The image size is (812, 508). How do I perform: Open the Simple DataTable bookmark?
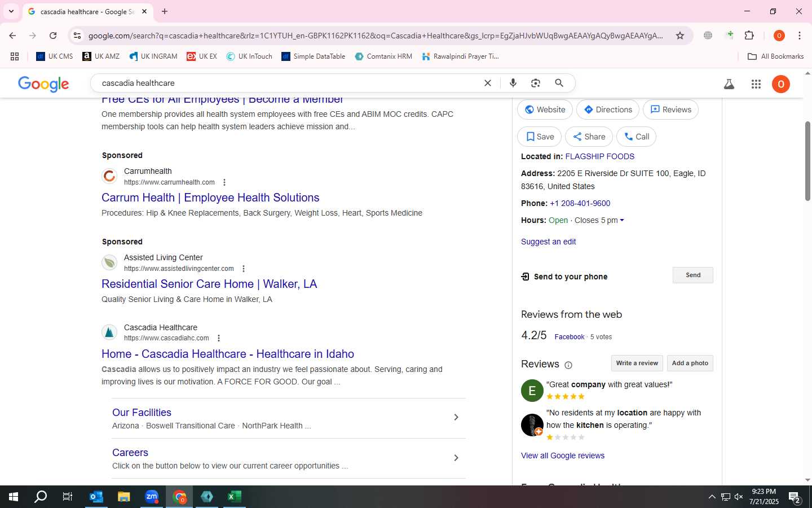pos(314,56)
